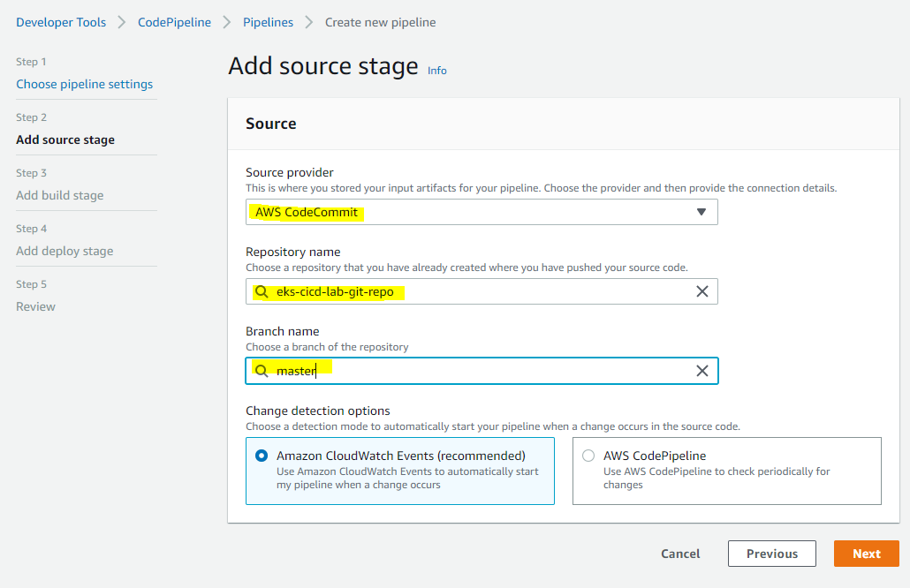Click the chevron after Developer Tools breadcrumb
Screen dimensions: 910x588
coord(122,23)
